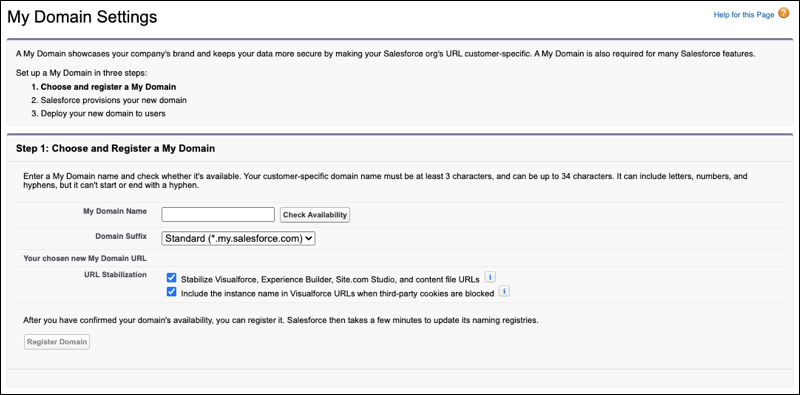Toggle Include the instance name in Visualforce URLs

171,292
